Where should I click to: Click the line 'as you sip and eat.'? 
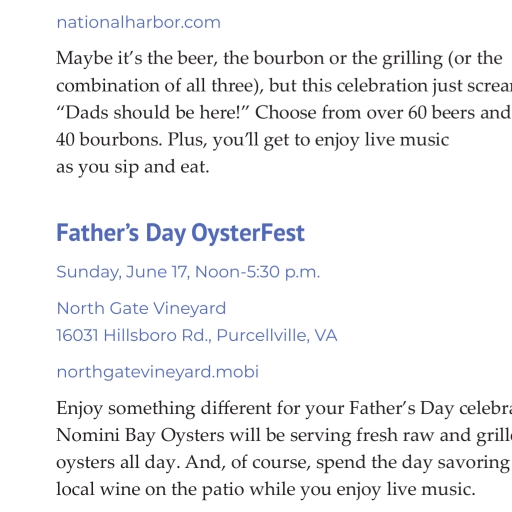[x=133, y=167]
